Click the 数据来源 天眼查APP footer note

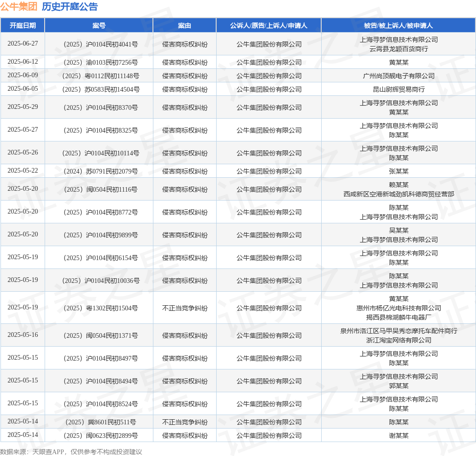coord(71,452)
